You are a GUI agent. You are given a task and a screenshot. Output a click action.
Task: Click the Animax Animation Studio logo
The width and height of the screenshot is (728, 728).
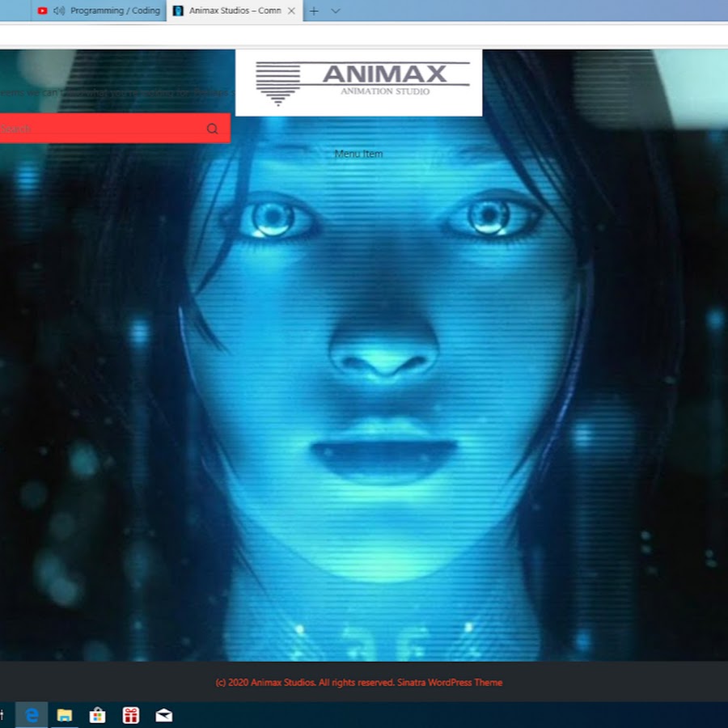359,83
